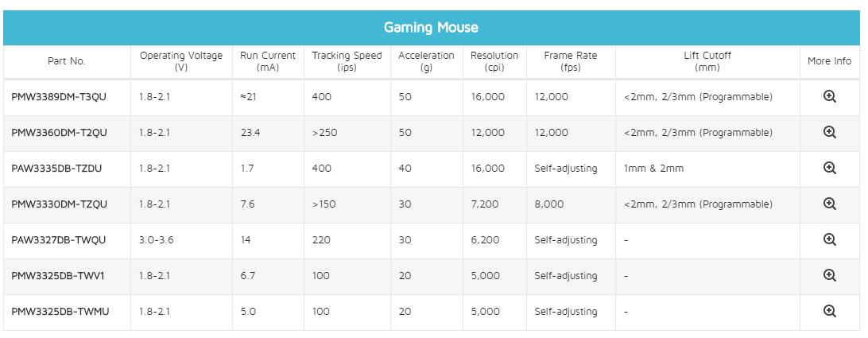Click the magnifier icon for PMW3330DM-TZQU
Image resolution: width=868 pixels, height=338 pixels.
click(829, 204)
